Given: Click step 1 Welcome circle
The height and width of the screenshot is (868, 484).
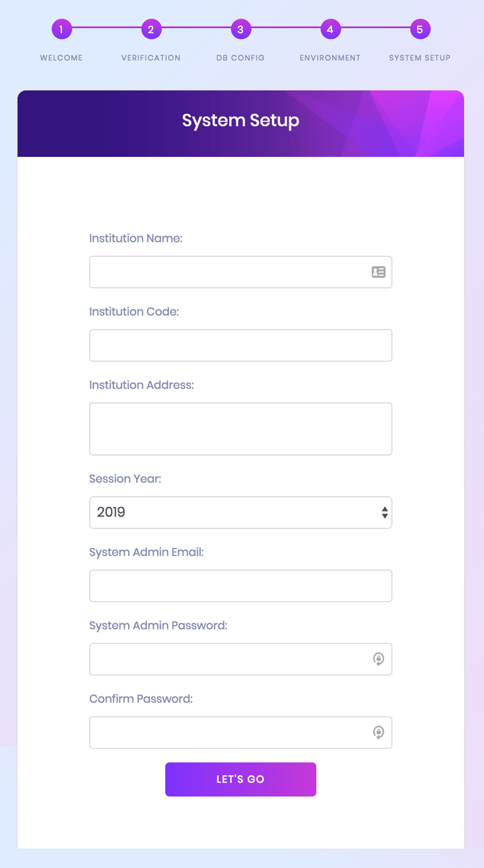Looking at the screenshot, I should tap(62, 29).
